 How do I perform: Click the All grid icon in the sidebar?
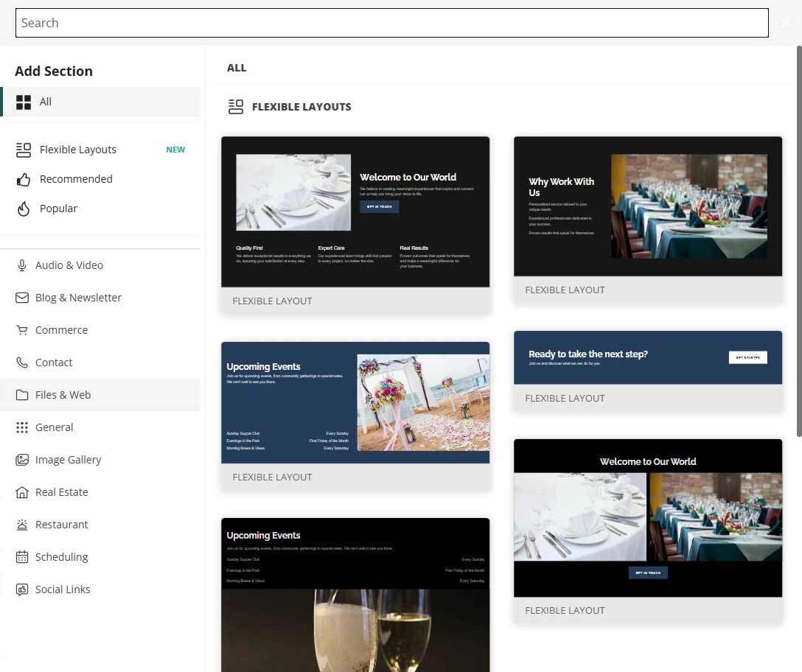click(24, 102)
